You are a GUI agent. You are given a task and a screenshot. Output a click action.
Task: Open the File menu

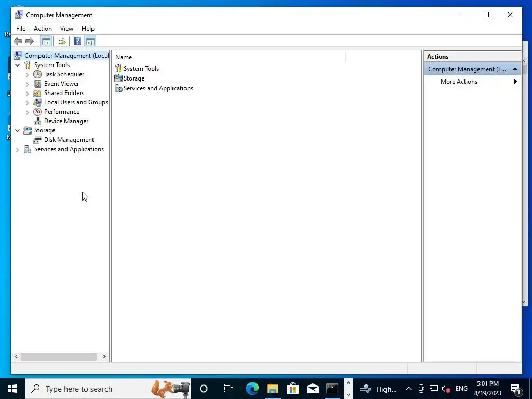(21, 29)
